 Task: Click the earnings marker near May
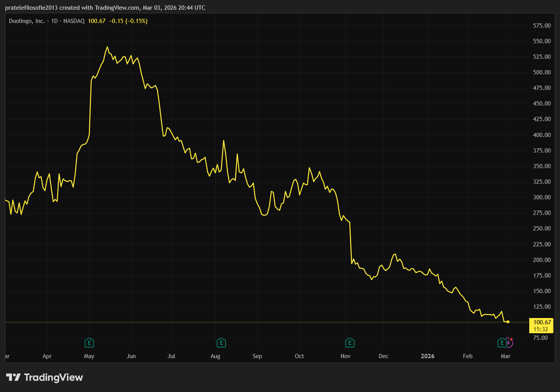[x=89, y=343]
